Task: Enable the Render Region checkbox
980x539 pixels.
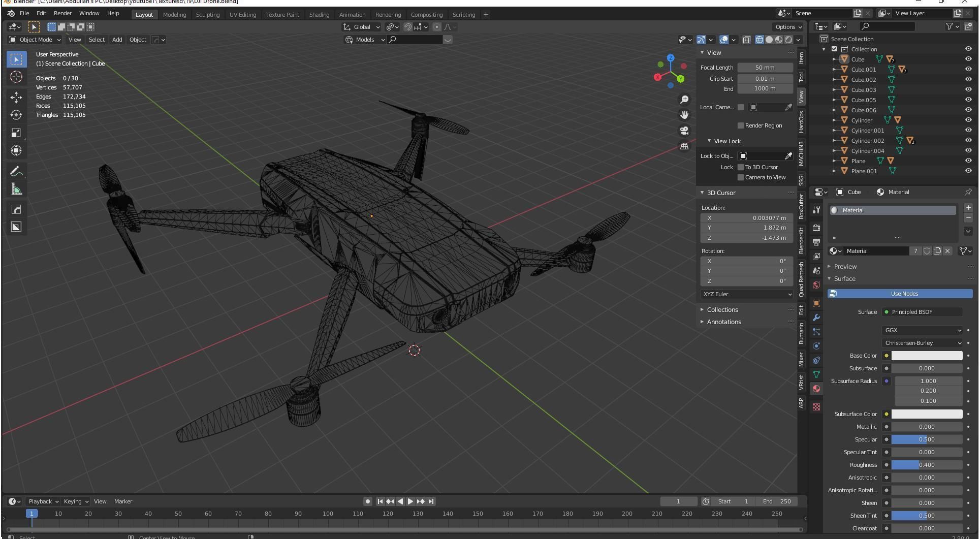Action: [740, 125]
